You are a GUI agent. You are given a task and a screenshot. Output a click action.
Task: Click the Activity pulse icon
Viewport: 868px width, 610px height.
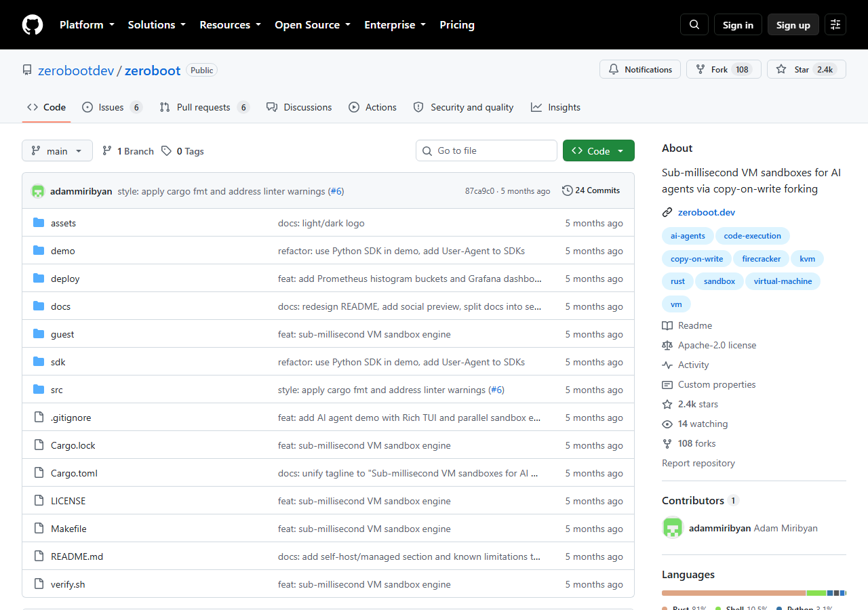667,365
